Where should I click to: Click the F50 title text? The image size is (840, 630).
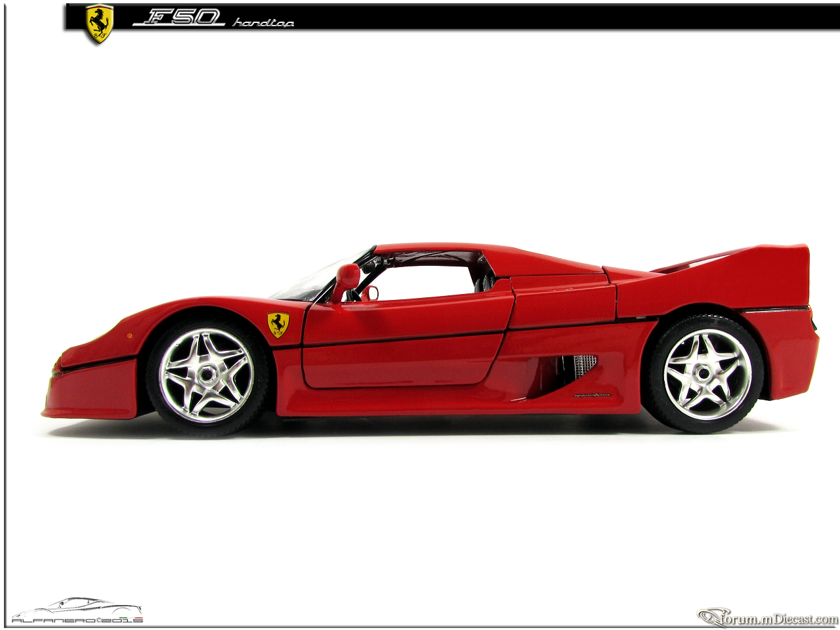pyautogui.click(x=178, y=17)
